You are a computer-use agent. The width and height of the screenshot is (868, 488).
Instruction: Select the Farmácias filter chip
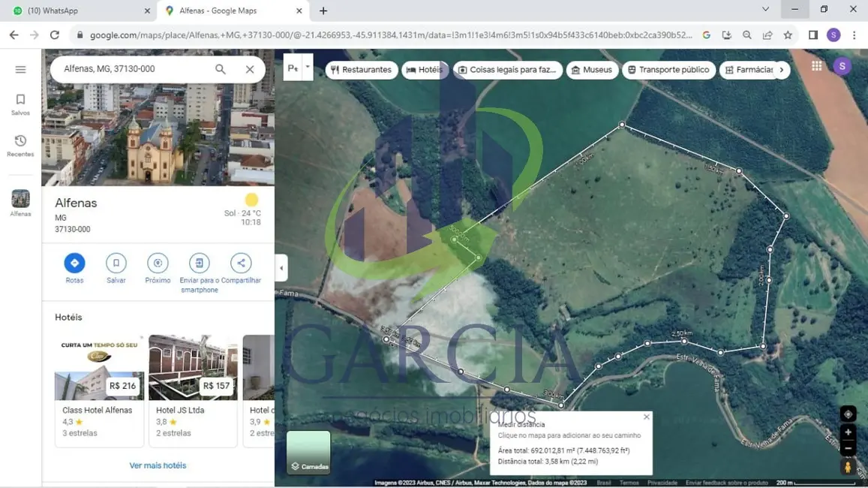click(x=749, y=70)
